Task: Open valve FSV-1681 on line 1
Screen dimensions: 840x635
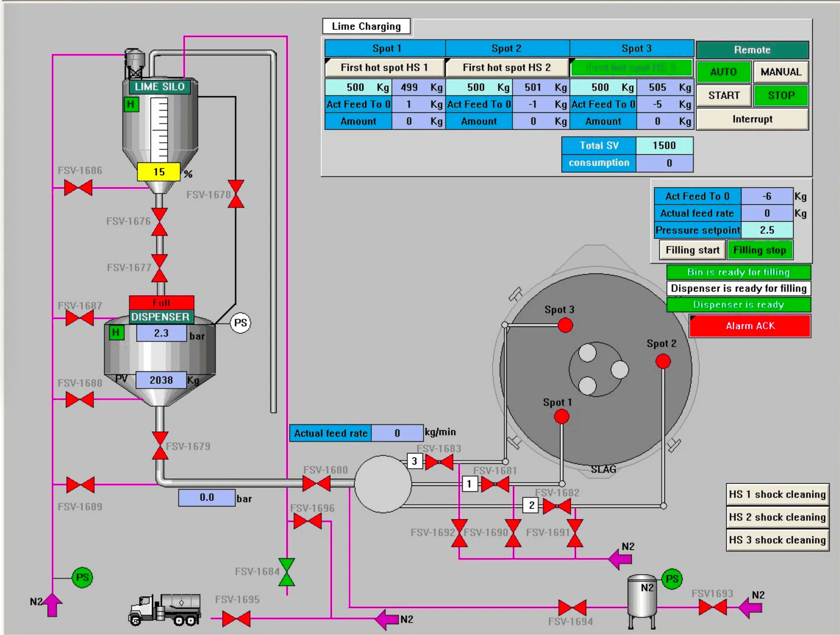Action: pyautogui.click(x=495, y=484)
